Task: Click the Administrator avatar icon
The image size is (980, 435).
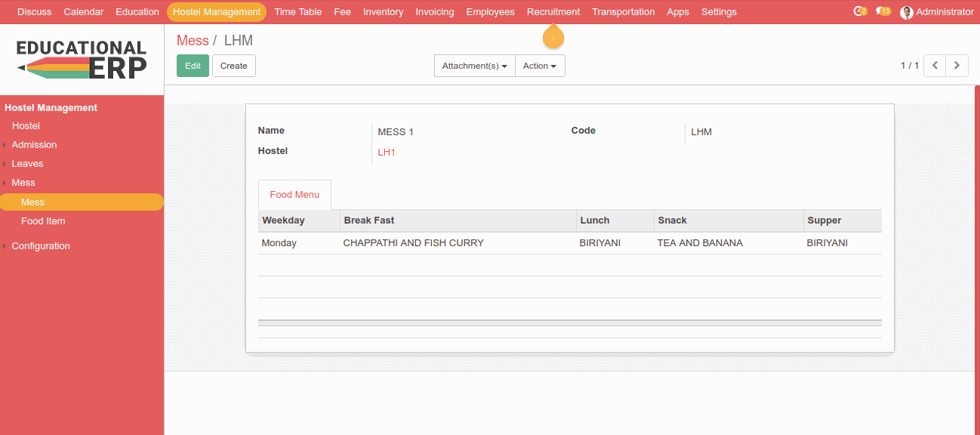Action: tap(907, 12)
